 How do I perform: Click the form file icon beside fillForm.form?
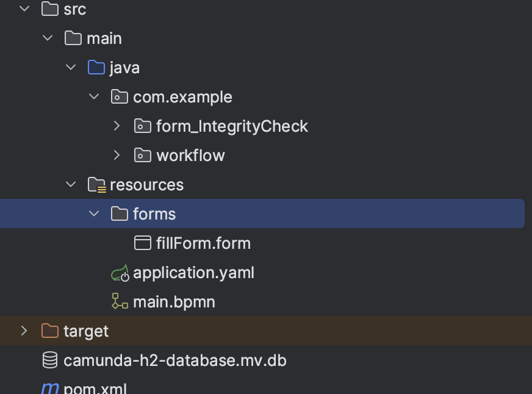coord(142,243)
